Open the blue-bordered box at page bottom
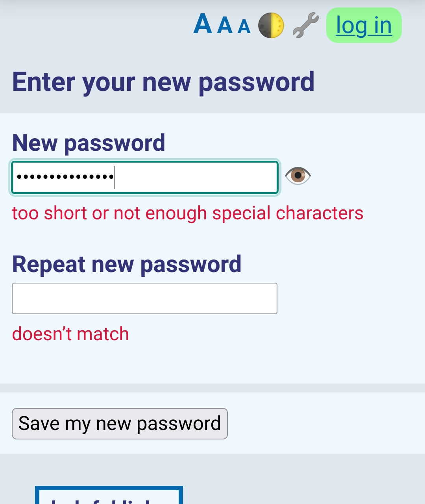This screenshot has width=425, height=504. (x=109, y=497)
